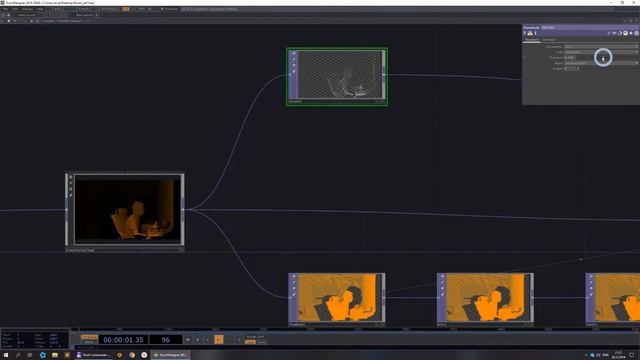Open the File menu
Viewport: 640px width, 360px height.
[x=5, y=9]
